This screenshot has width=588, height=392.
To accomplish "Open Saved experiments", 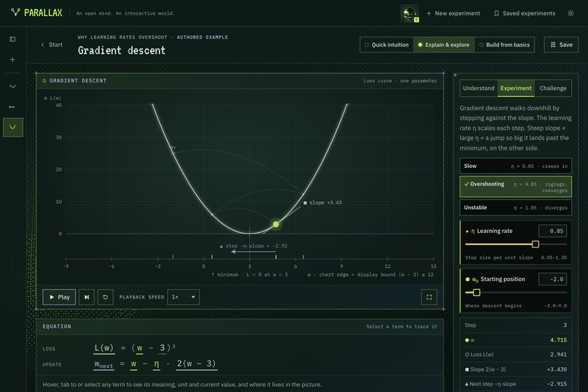I will 525,13.
